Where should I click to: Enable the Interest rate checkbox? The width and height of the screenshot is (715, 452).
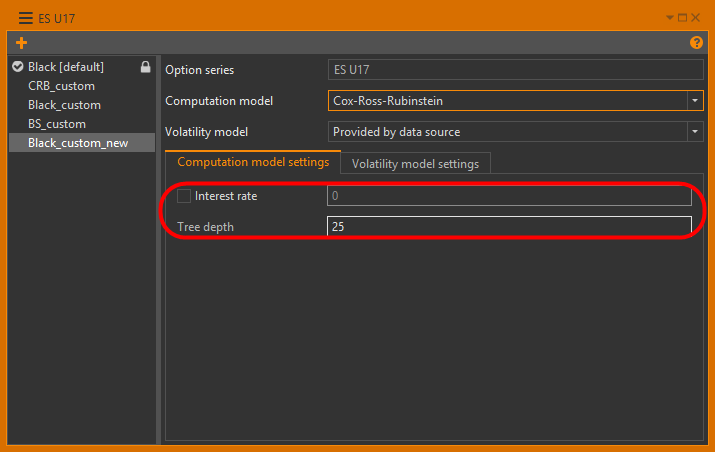[184, 196]
